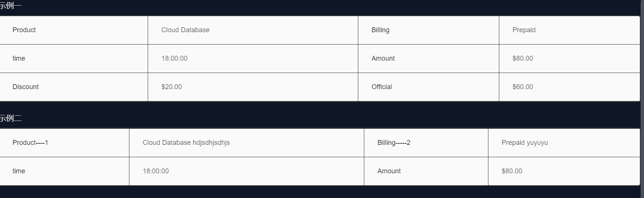Viewport: 644px width, 198px height.
Task: Click the Product----1 label cell
Action: [x=30, y=143]
